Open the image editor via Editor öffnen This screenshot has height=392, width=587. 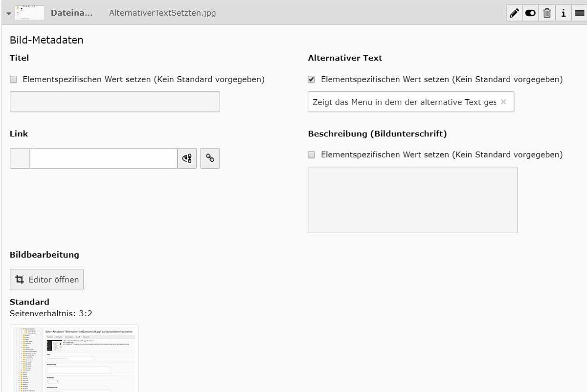click(x=47, y=280)
